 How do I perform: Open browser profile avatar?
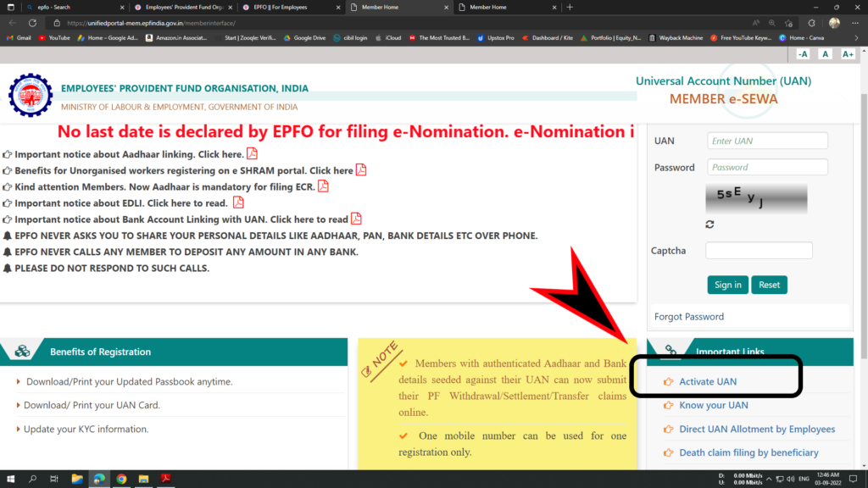[x=834, y=23]
